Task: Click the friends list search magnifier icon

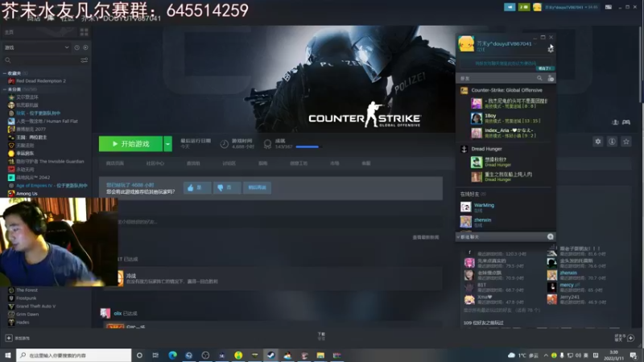Action: click(x=539, y=78)
